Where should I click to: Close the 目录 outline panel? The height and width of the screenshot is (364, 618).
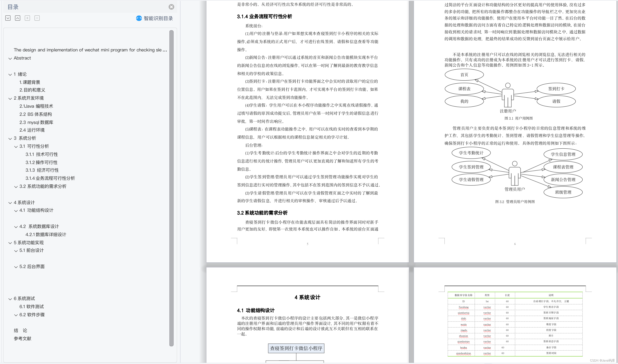[171, 7]
